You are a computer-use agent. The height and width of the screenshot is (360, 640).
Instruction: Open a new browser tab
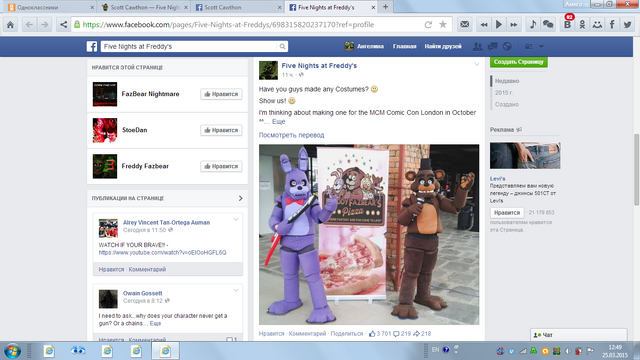pyautogui.click(x=385, y=7)
